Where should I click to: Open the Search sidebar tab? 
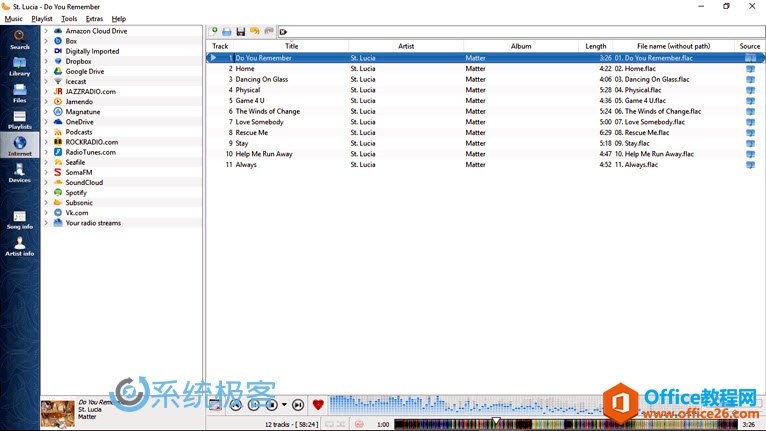point(20,40)
